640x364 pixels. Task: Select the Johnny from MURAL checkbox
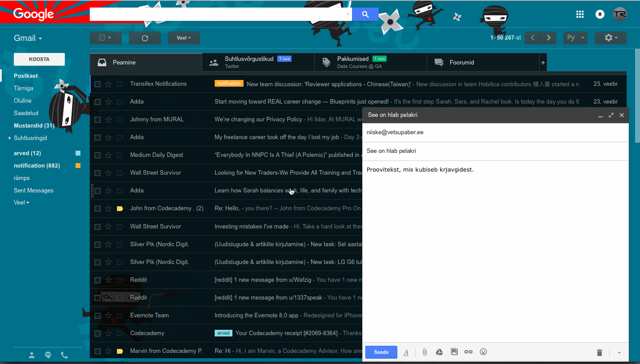pyautogui.click(x=97, y=120)
